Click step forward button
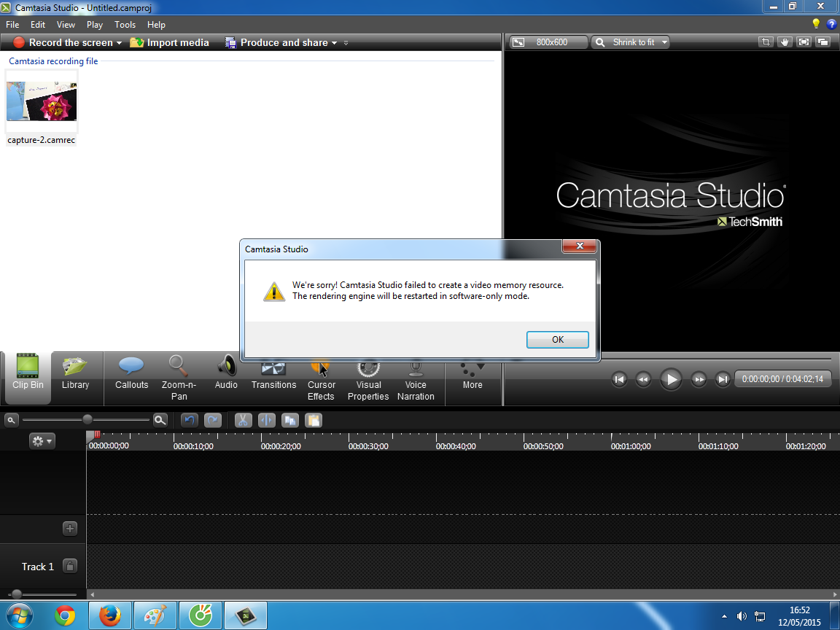 [x=699, y=379]
